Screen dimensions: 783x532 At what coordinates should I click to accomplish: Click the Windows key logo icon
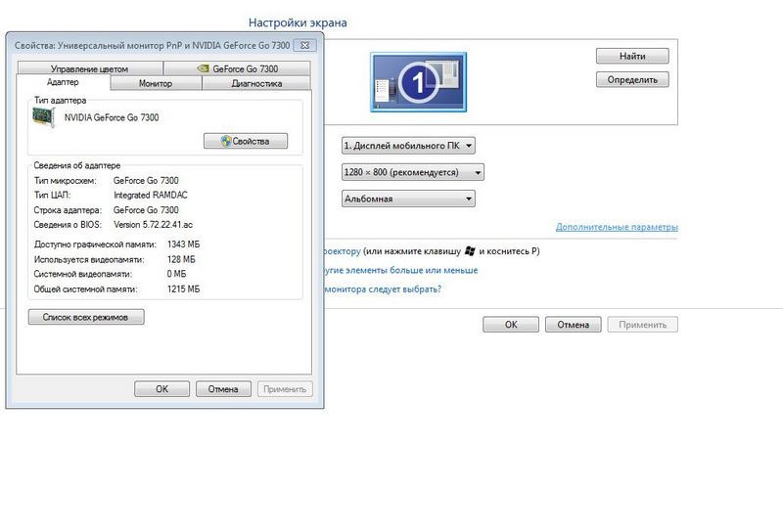pos(470,250)
